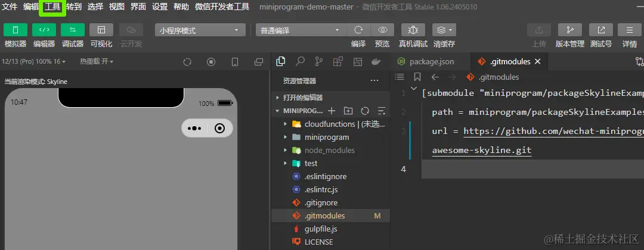The height and width of the screenshot is (250, 644).
Task: Click the Compile refresh icon
Action: 358,30
